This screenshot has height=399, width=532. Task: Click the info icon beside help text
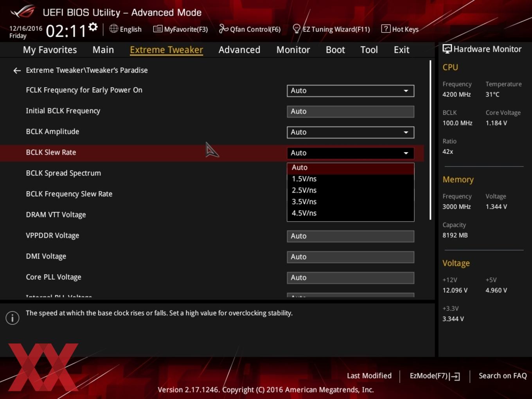[13, 318]
